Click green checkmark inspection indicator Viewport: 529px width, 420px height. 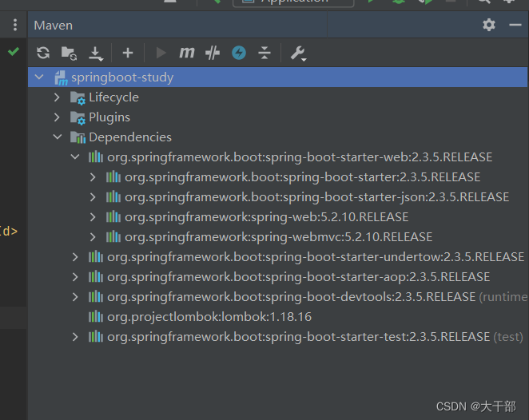pyautogui.click(x=14, y=51)
